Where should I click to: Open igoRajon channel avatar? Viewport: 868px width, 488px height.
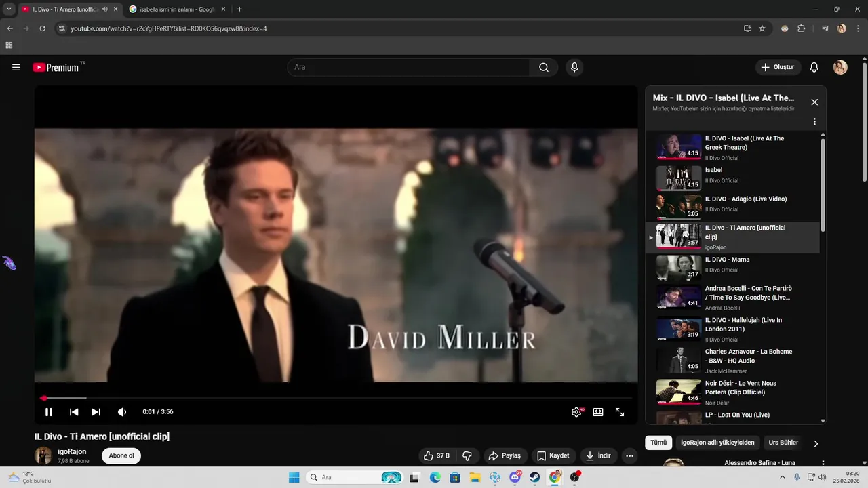tap(43, 455)
